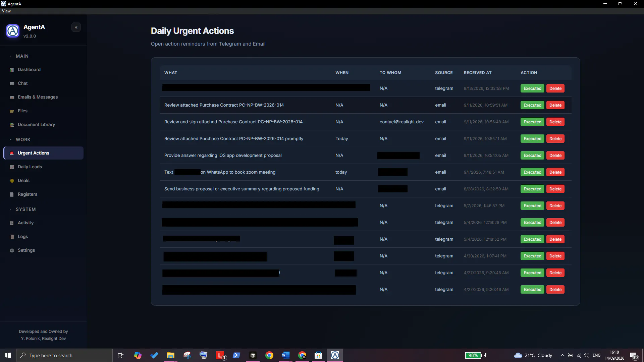Mark 'Review and sign attached Purchase Contract' as Executed
The image size is (644, 362).
[x=532, y=122]
